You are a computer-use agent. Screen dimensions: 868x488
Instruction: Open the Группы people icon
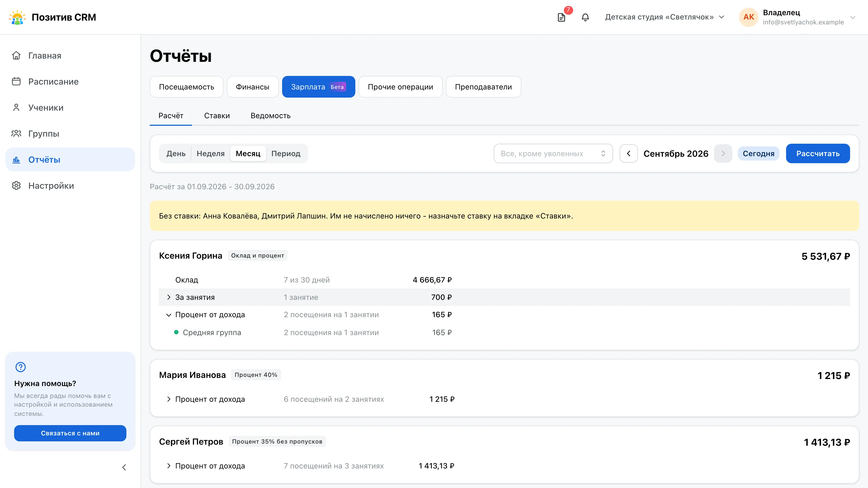point(16,134)
